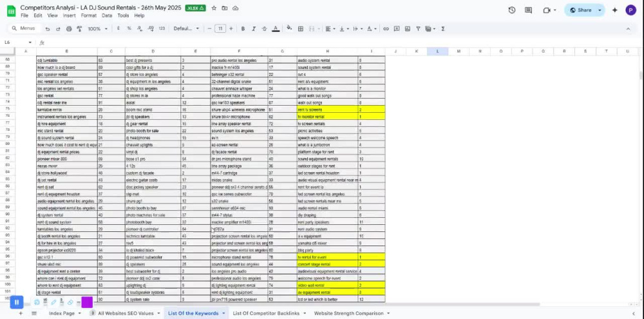
Task: Add a new sheet with plus button
Action: [x=21, y=313]
